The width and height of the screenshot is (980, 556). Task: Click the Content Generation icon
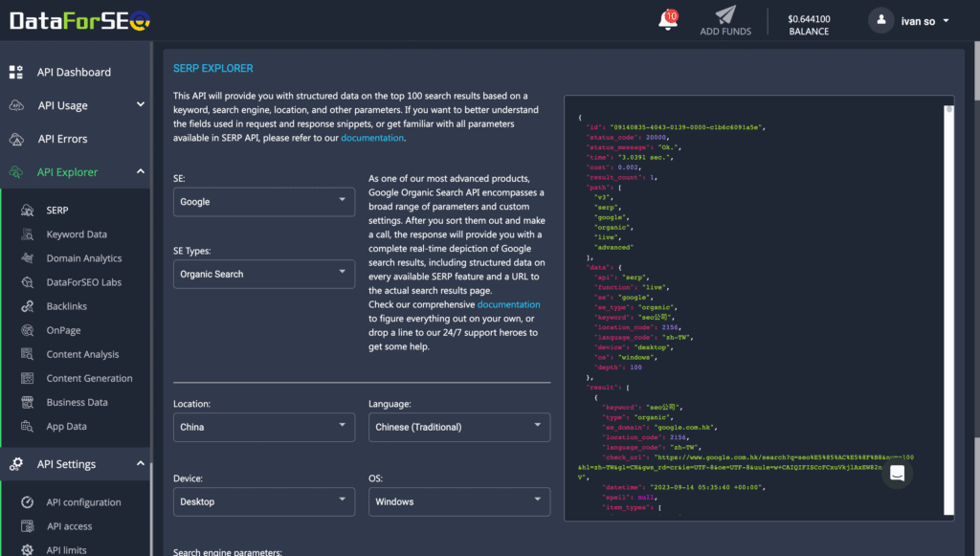pyautogui.click(x=28, y=378)
